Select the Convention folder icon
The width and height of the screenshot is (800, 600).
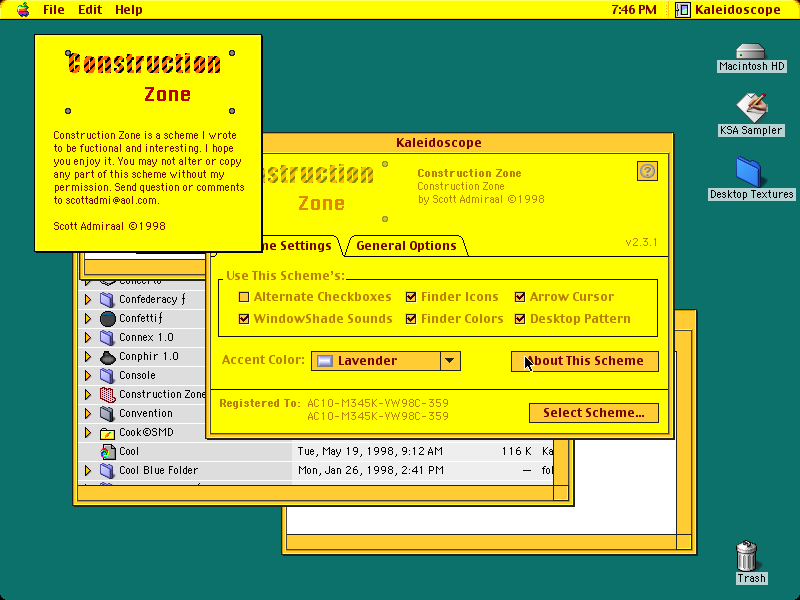pyautogui.click(x=107, y=413)
